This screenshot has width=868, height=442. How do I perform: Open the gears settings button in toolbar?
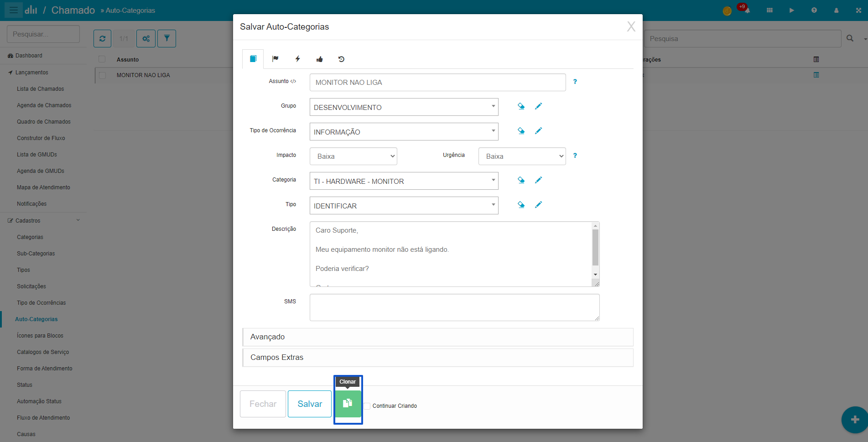coord(146,39)
